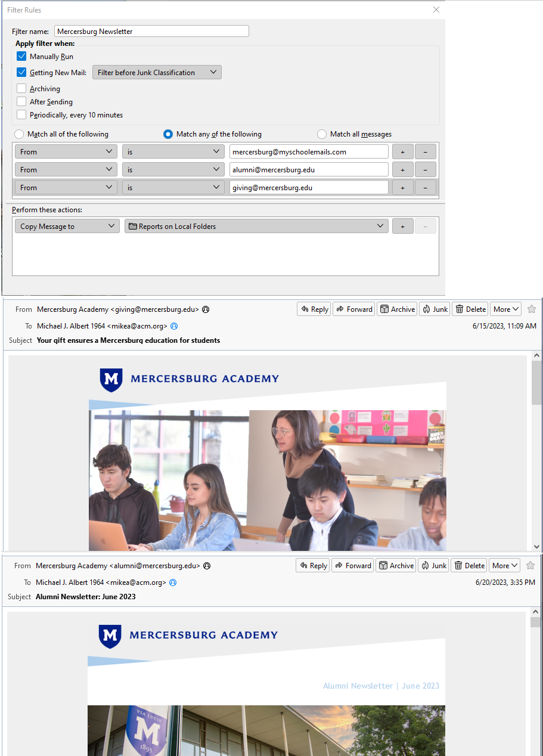Archive the 6/15/2023 gift email
The height and width of the screenshot is (756, 543).
tap(397, 309)
